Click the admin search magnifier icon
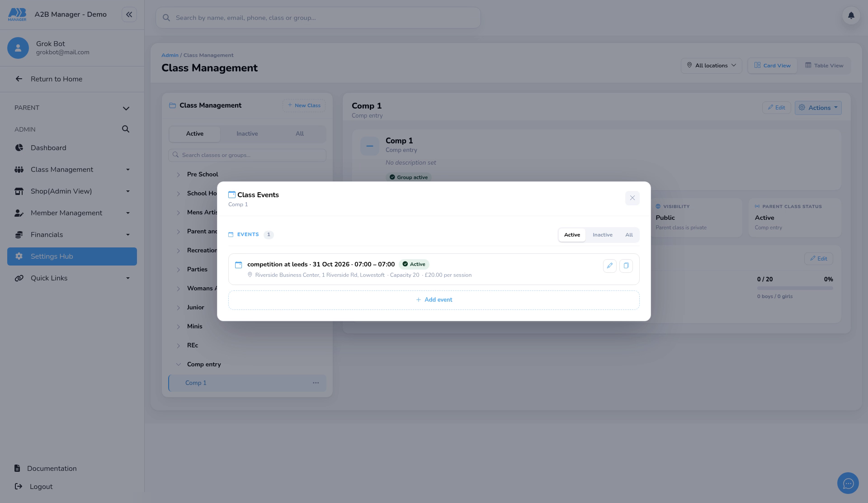 tap(126, 129)
